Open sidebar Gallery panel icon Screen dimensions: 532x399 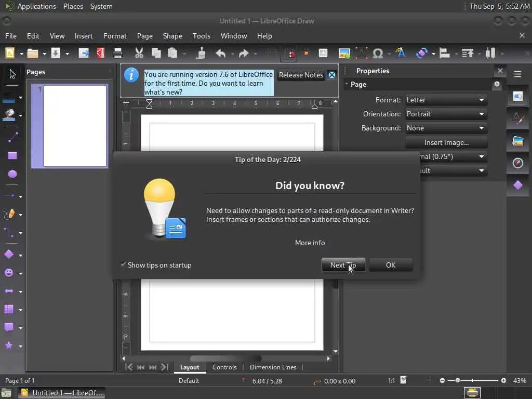tap(518, 141)
